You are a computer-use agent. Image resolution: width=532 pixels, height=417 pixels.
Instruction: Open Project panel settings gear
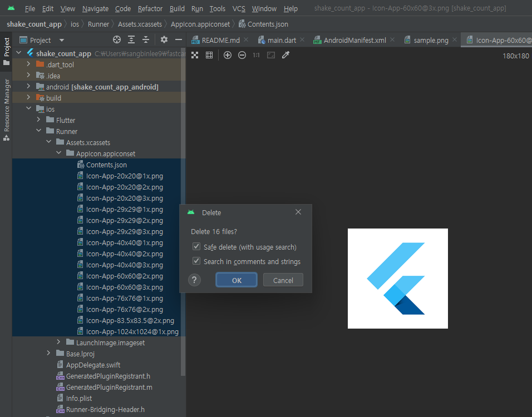164,39
